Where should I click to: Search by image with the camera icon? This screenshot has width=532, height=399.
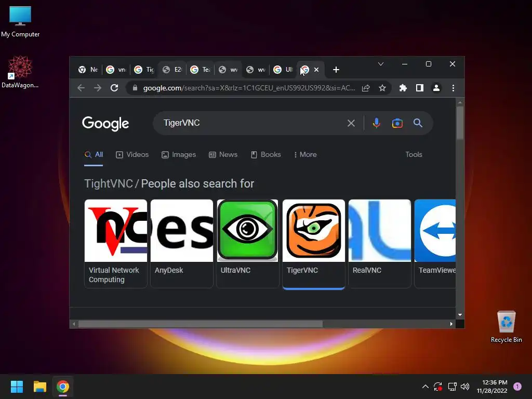(x=397, y=123)
